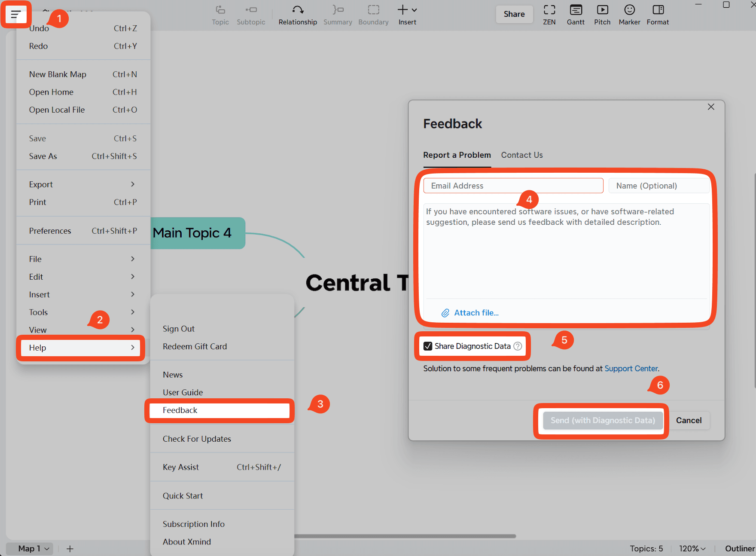Open the Insert dropdown
The width and height of the screenshot is (756, 556).
click(x=407, y=15)
